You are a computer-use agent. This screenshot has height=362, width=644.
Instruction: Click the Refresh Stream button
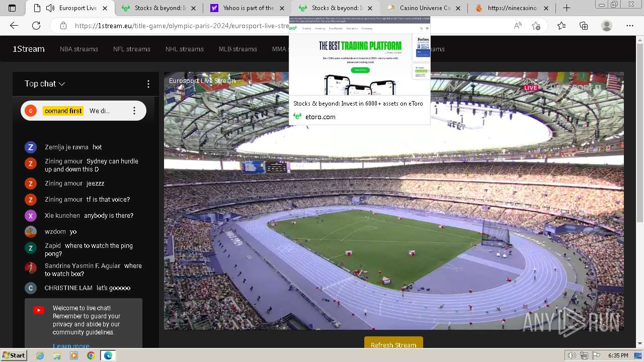pos(393,344)
